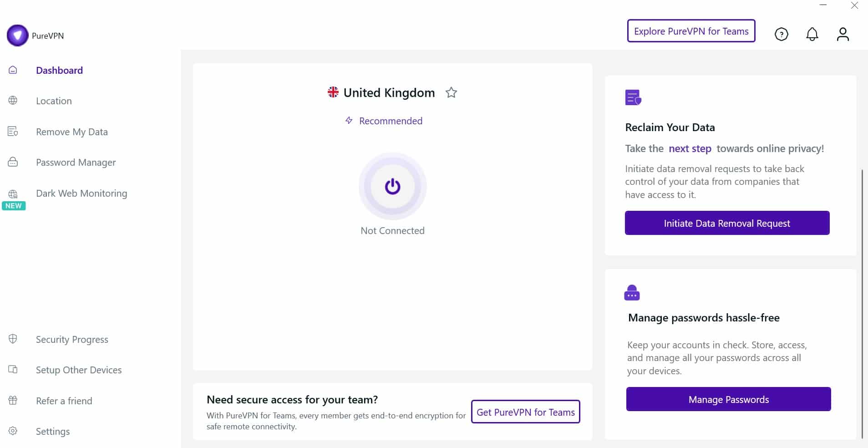Favorite United Kingdom with the star icon

(x=451, y=92)
